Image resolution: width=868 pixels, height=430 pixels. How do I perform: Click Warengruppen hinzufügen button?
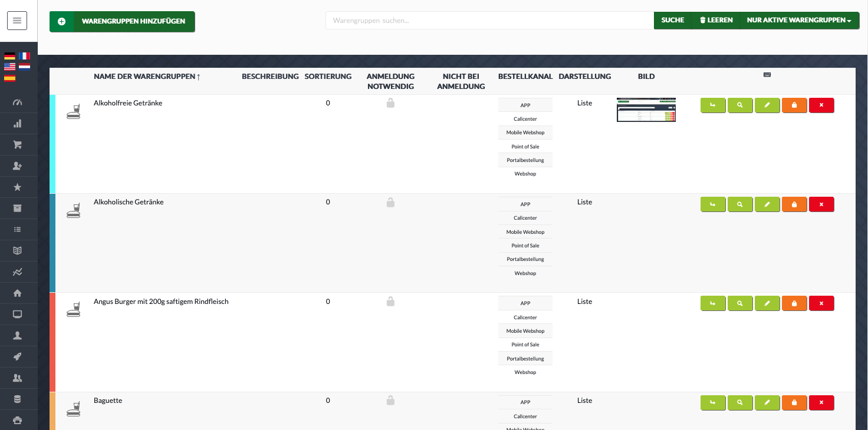click(122, 21)
